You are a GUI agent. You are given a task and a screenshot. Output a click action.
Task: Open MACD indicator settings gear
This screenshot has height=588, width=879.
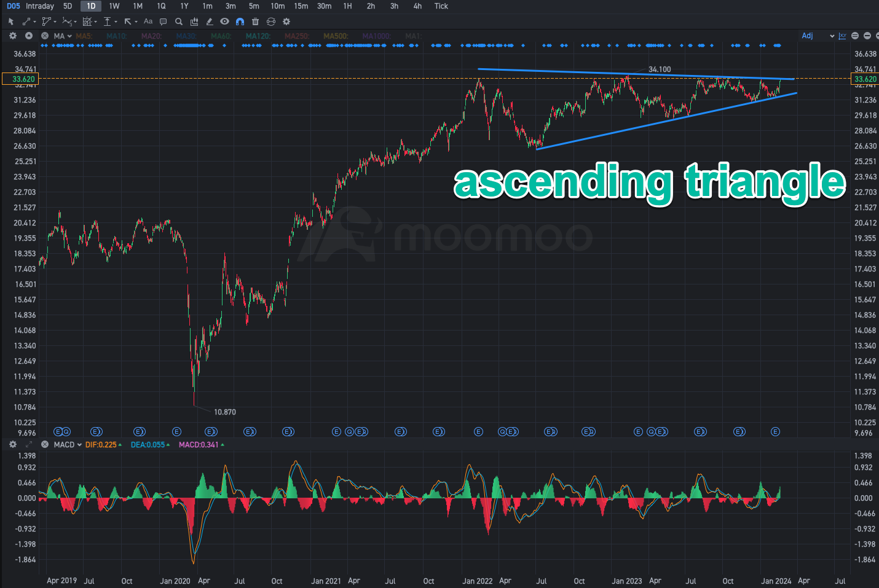tap(13, 444)
